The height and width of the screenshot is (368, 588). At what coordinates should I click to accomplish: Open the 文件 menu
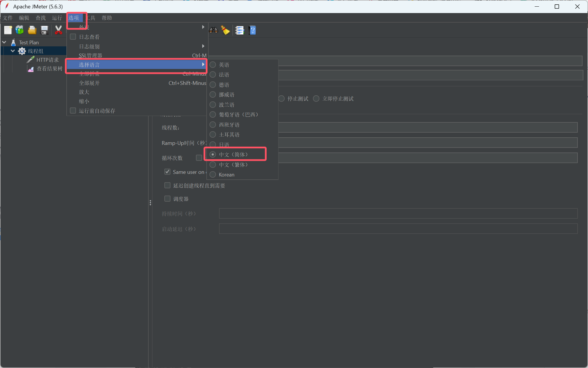click(x=8, y=18)
